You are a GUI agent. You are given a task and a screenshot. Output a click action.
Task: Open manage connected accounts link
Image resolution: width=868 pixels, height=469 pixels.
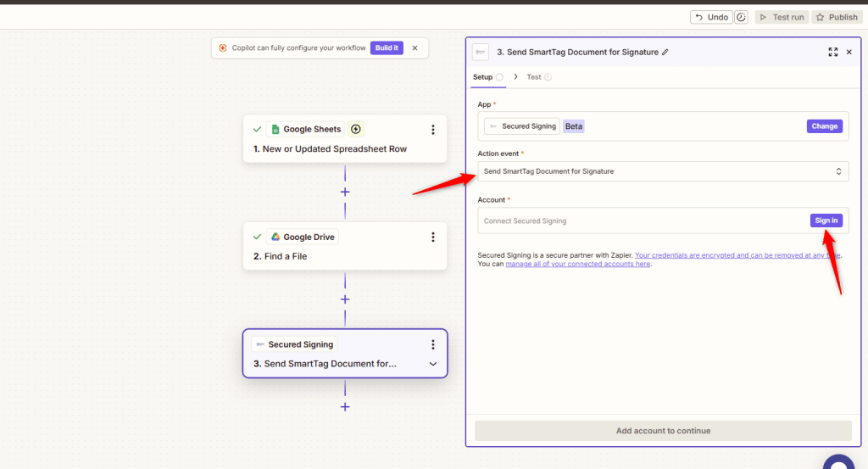[578, 264]
